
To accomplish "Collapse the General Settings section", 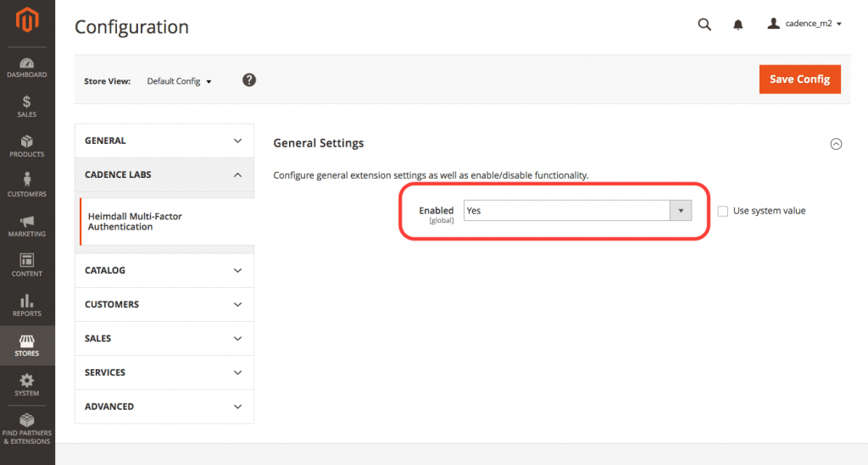I will [x=836, y=144].
